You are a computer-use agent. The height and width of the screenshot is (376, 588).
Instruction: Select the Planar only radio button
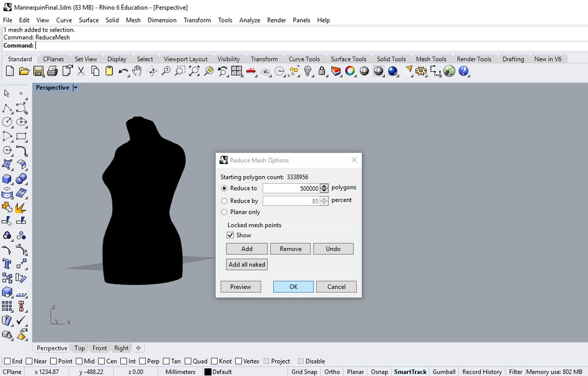(224, 212)
